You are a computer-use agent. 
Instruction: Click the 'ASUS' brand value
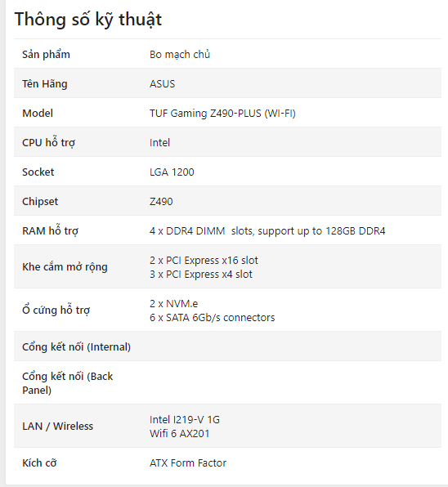pos(162,84)
